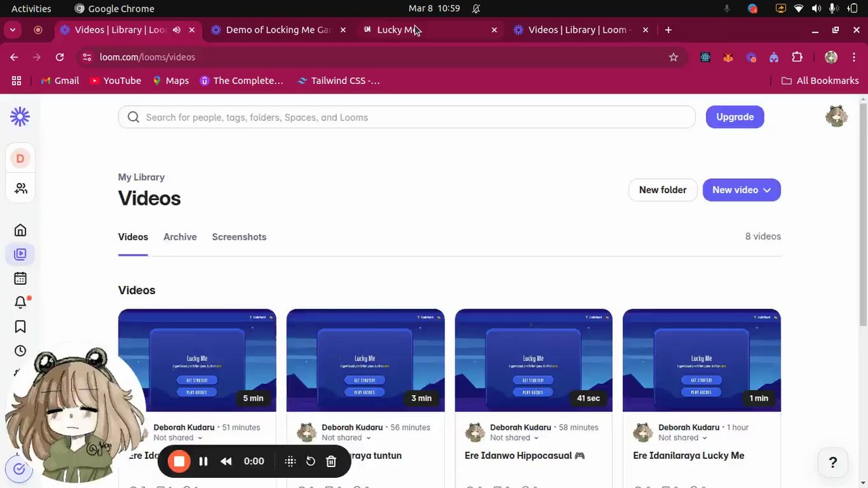This screenshot has height=488, width=868.
Task: Open Chrome three-dot menu
Action: (853, 58)
